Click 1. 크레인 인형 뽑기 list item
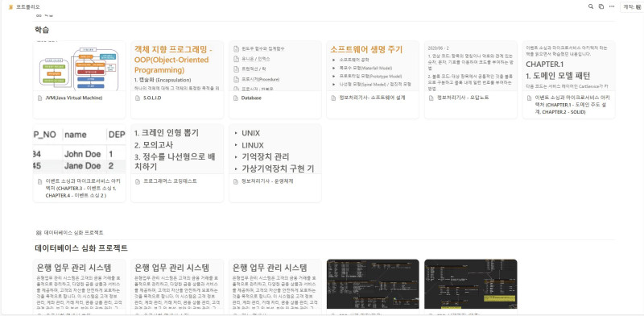The image size is (644, 316). [x=167, y=133]
